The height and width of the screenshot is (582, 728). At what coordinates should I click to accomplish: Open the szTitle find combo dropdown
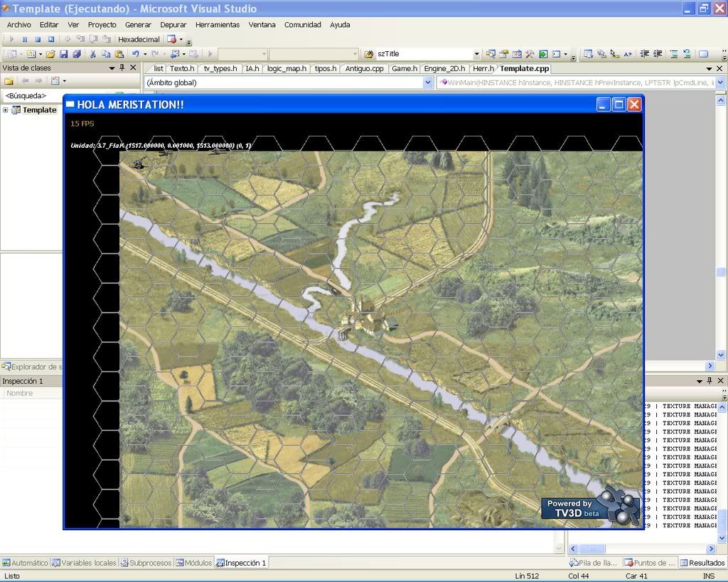tap(476, 54)
